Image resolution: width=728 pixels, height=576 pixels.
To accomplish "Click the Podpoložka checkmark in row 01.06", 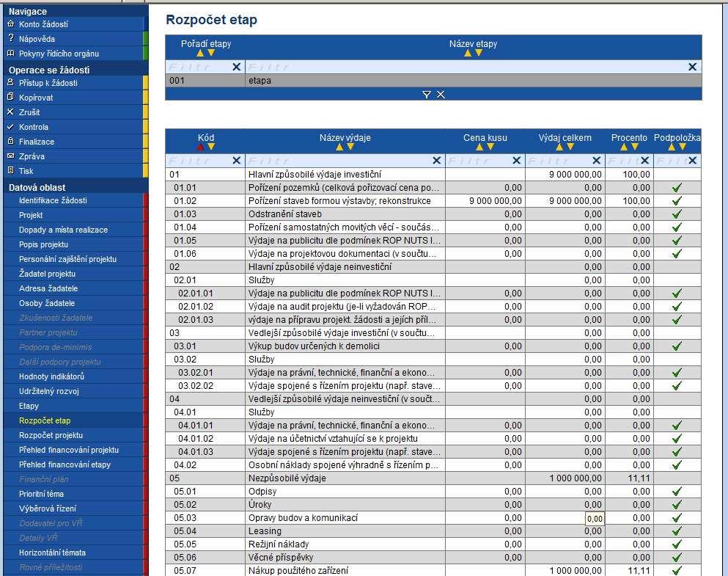I will [677, 254].
